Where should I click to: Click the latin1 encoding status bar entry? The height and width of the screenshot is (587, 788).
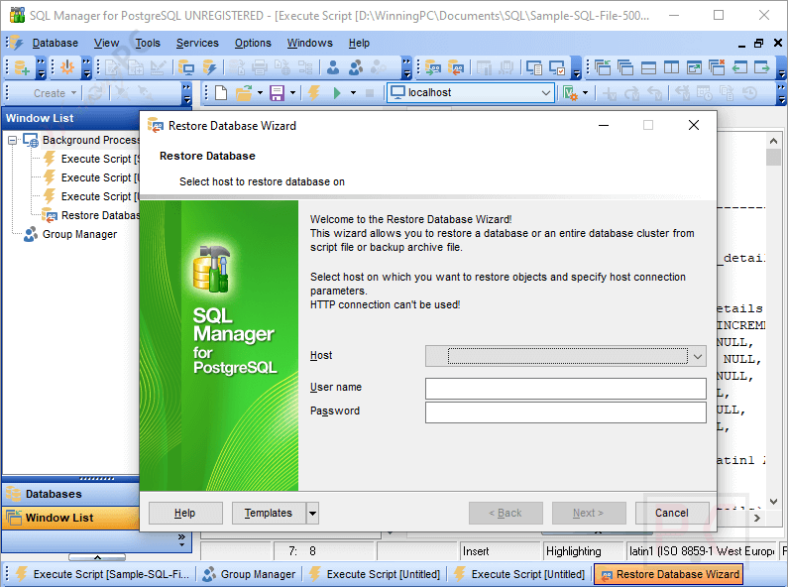[x=701, y=551]
